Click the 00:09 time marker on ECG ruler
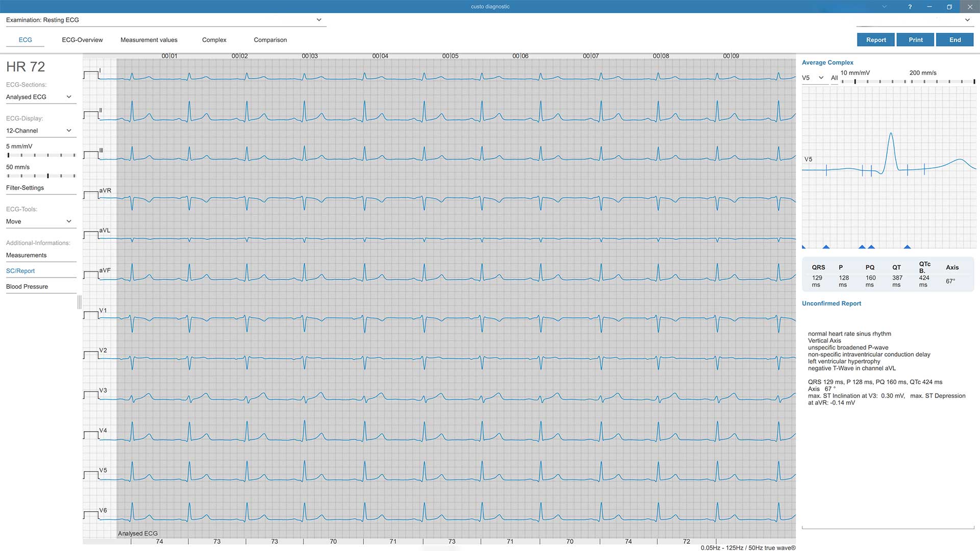This screenshot has height=551, width=980. tap(731, 56)
